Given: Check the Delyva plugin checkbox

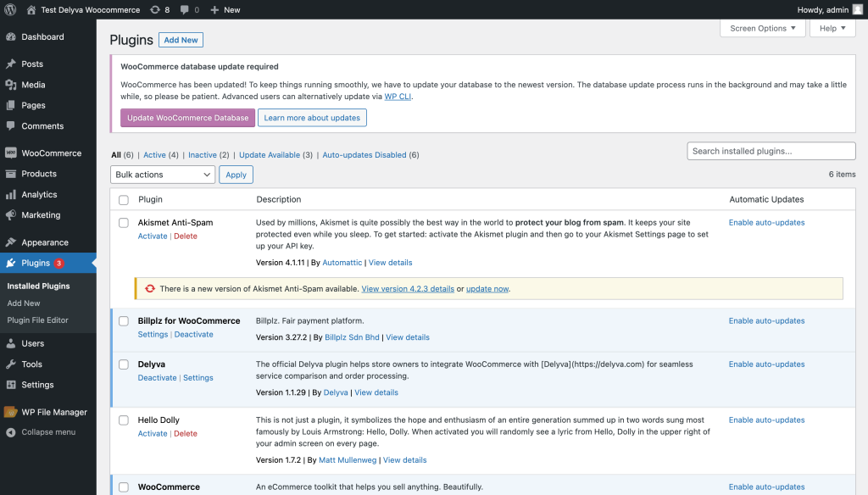Looking at the screenshot, I should (124, 364).
